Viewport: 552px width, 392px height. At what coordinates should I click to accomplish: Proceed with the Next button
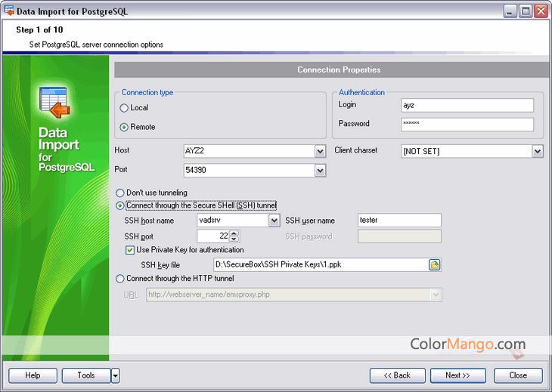click(x=458, y=375)
